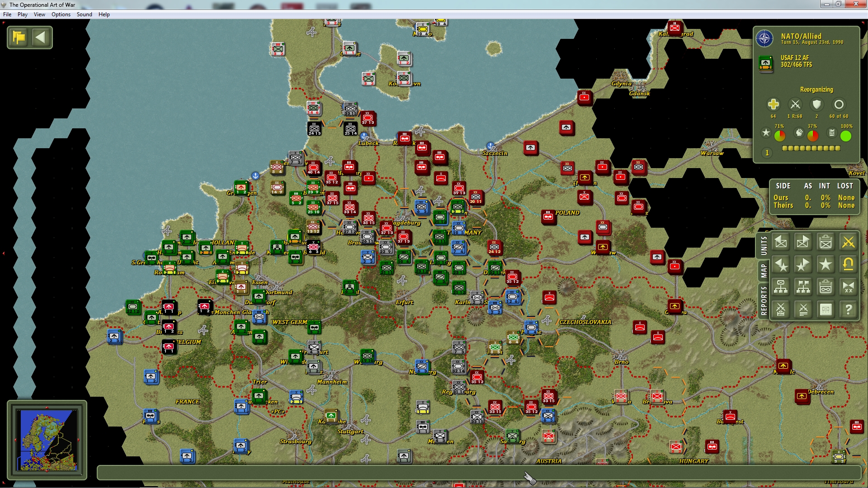This screenshot has height=488, width=868.
Task: Click the ring icon above '60 of 60'
Action: (839, 104)
